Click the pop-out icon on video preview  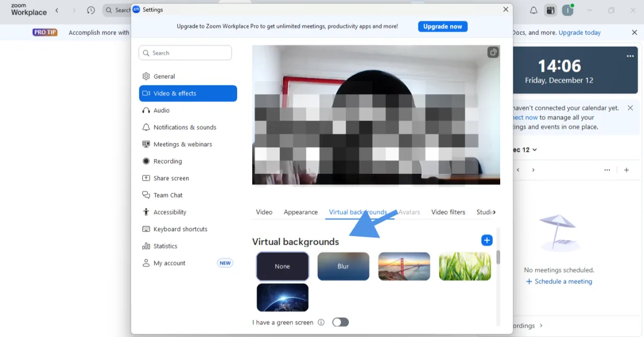(x=493, y=52)
